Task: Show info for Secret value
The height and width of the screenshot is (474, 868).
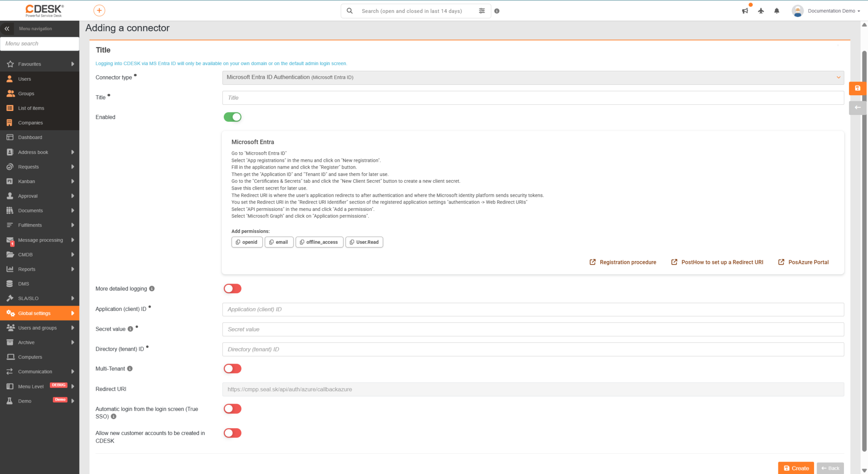Action: [x=130, y=329]
